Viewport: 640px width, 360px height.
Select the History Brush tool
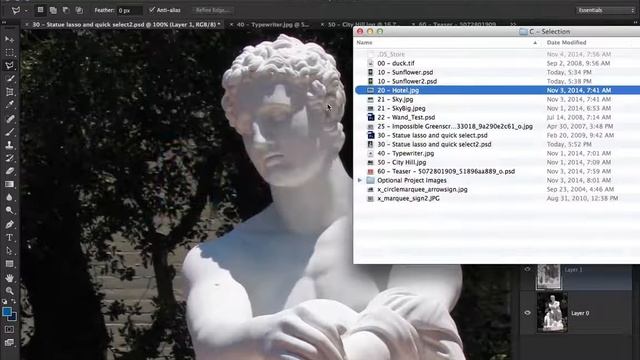[x=9, y=158]
